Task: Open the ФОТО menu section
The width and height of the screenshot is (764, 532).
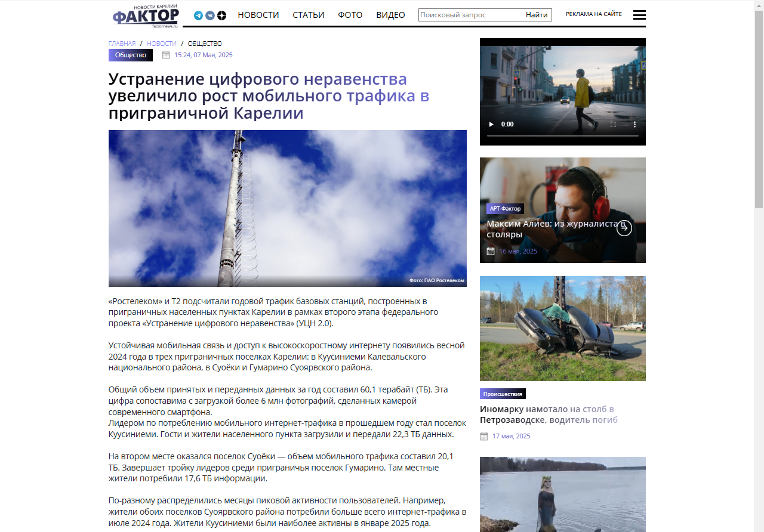Action: pyautogui.click(x=350, y=15)
